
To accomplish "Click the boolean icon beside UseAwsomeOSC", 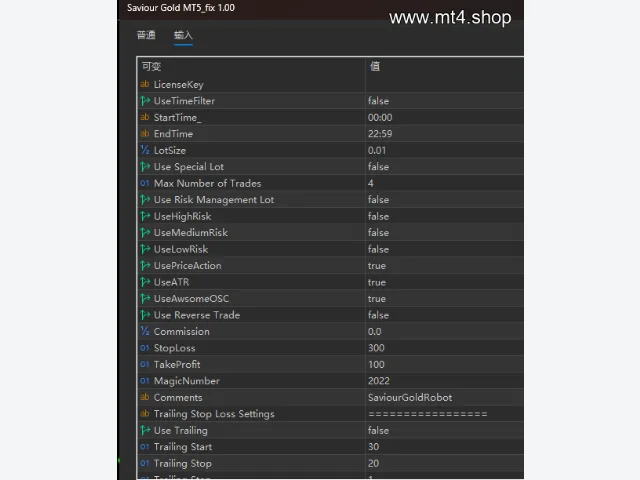I will [145, 298].
